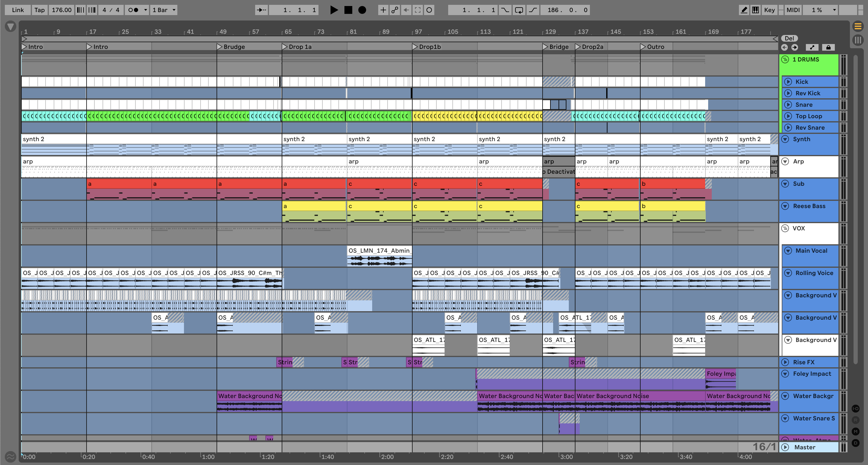
Task: Click the Arrangement Record button
Action: [362, 10]
